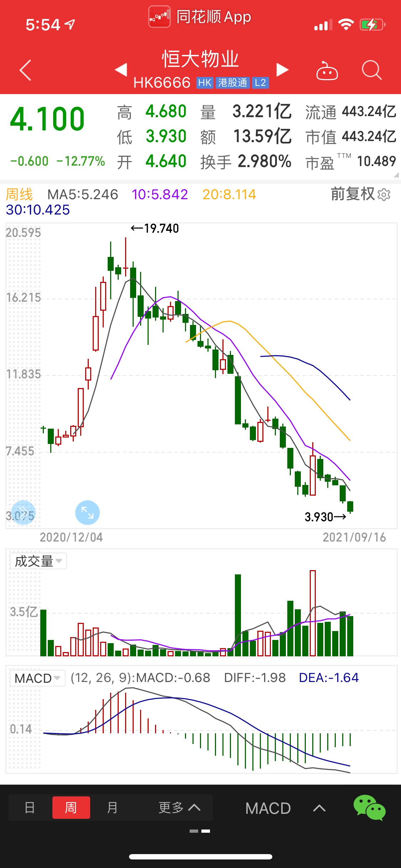Tap the 低 3.930 low price

(x=152, y=136)
